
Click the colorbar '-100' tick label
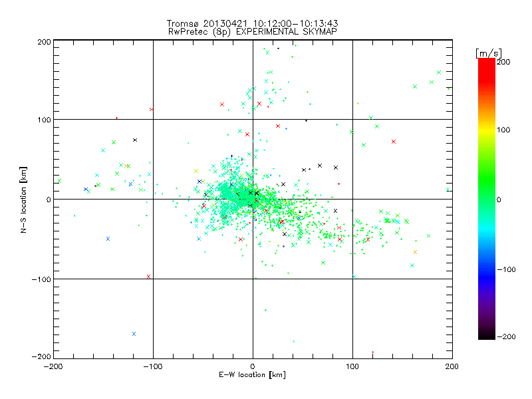coord(506,269)
